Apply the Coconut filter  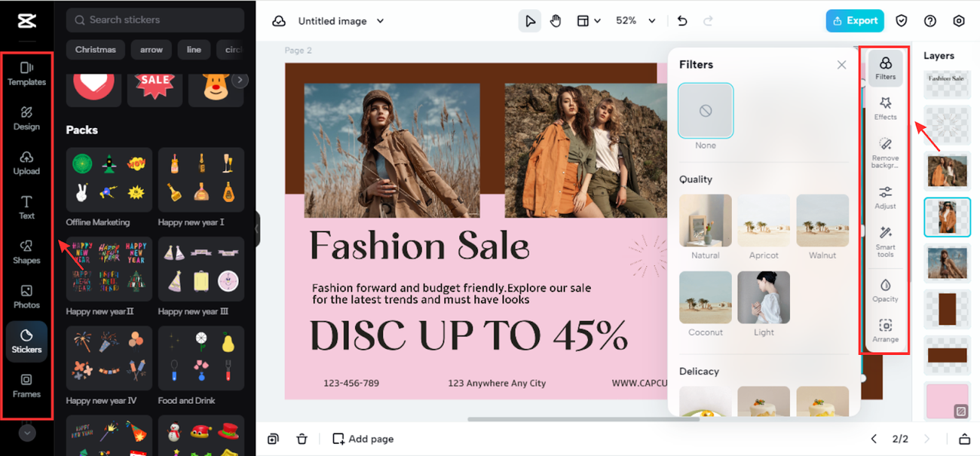tap(706, 297)
